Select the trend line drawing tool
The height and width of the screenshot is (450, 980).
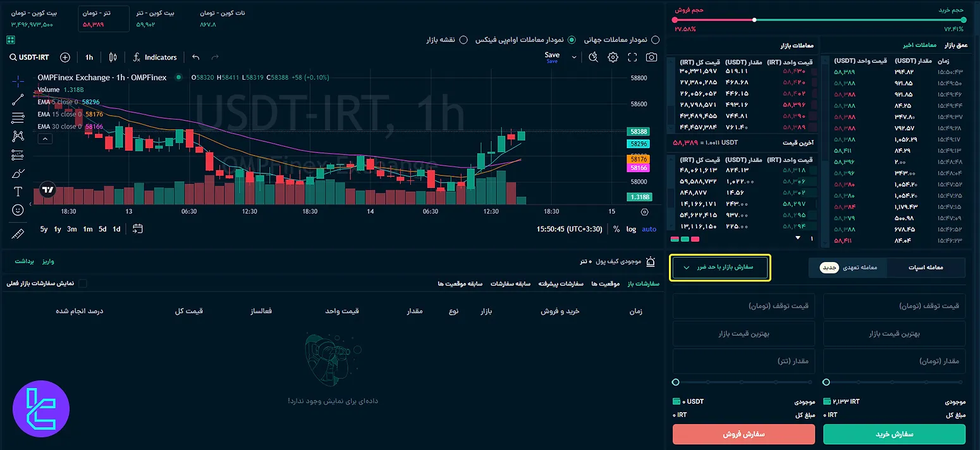pos(17,100)
